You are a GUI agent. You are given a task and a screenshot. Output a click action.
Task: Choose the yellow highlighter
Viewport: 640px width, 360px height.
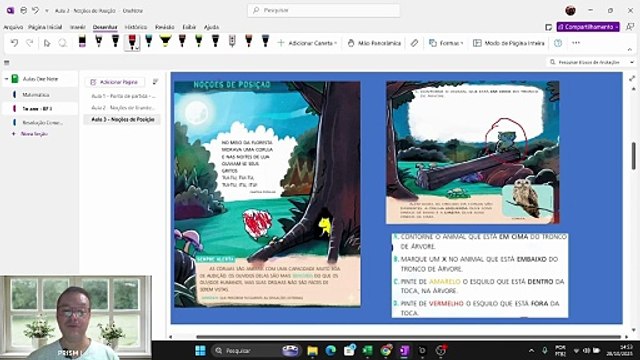point(165,41)
